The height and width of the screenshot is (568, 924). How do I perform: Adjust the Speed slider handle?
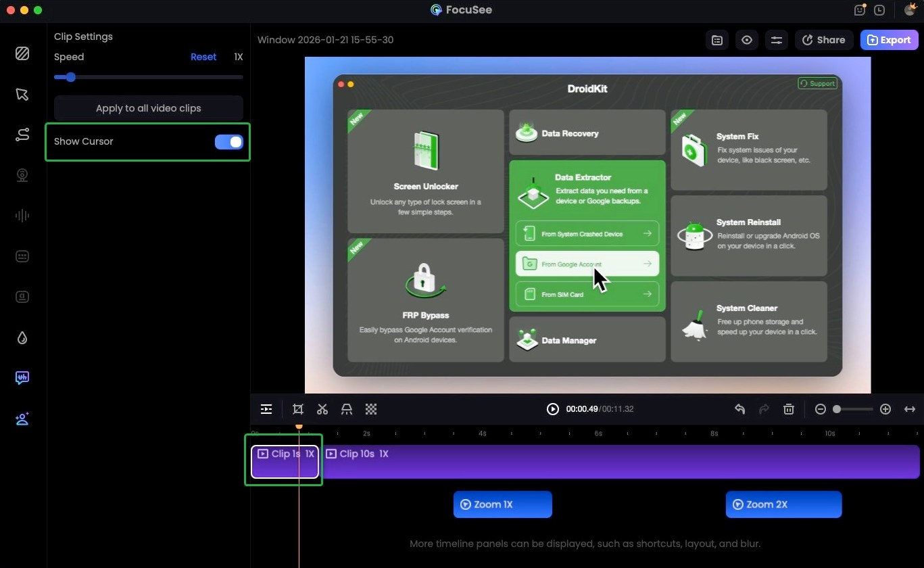coord(70,77)
